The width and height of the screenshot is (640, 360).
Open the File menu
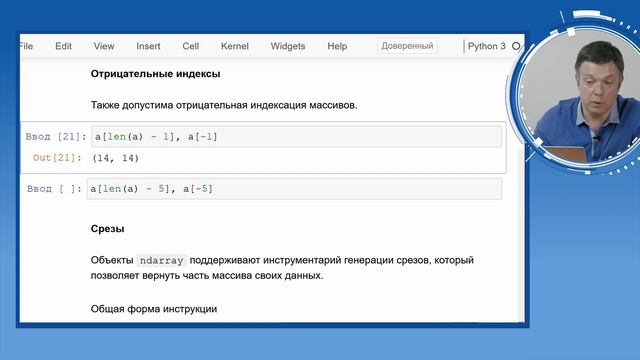click(x=26, y=46)
